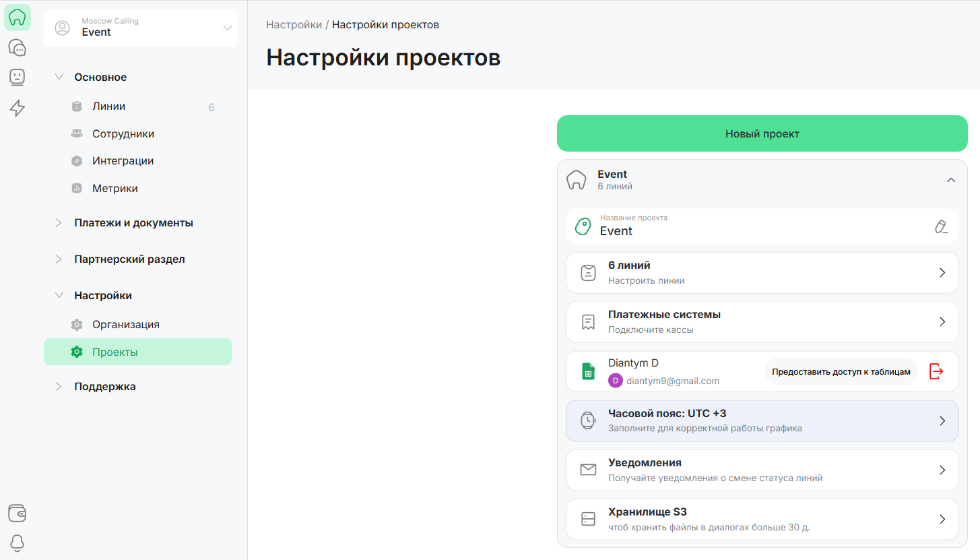Open the chat dialogs icon in left rail
The height and width of the screenshot is (560, 980).
click(x=18, y=48)
